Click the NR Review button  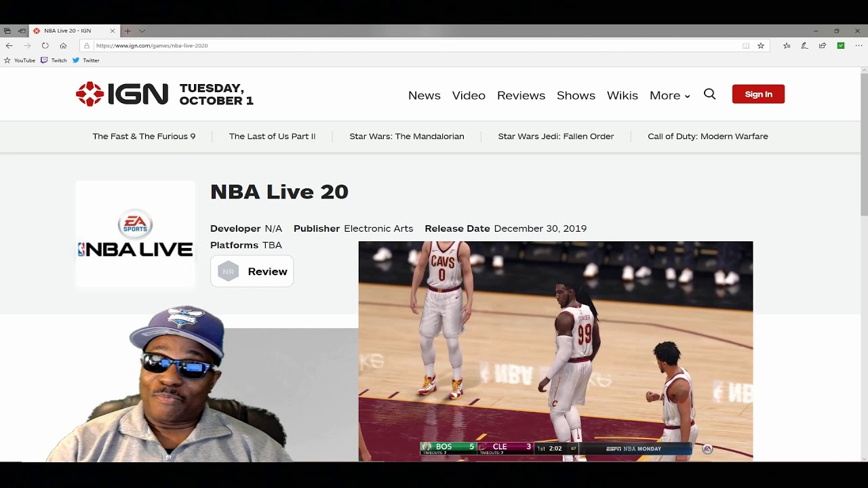(x=252, y=271)
